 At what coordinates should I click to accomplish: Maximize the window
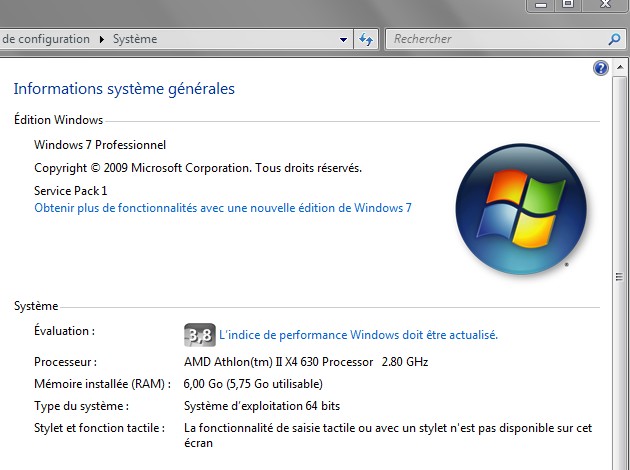568,5
